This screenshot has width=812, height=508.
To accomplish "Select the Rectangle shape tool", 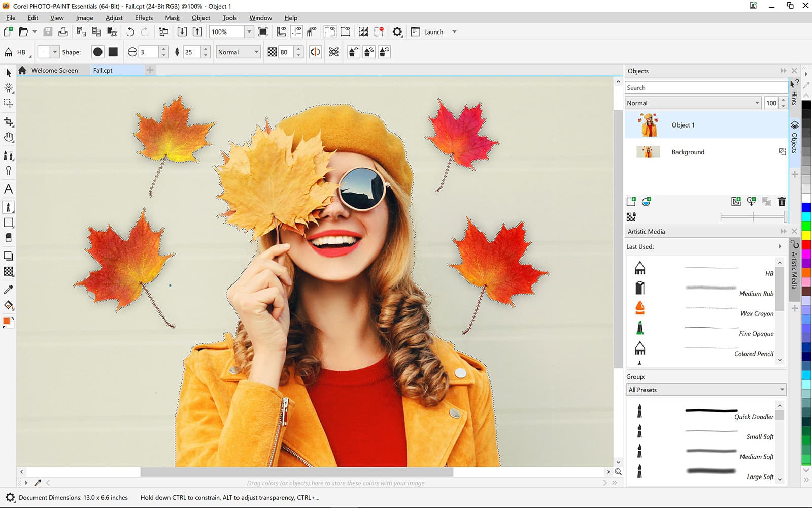I will coord(8,223).
